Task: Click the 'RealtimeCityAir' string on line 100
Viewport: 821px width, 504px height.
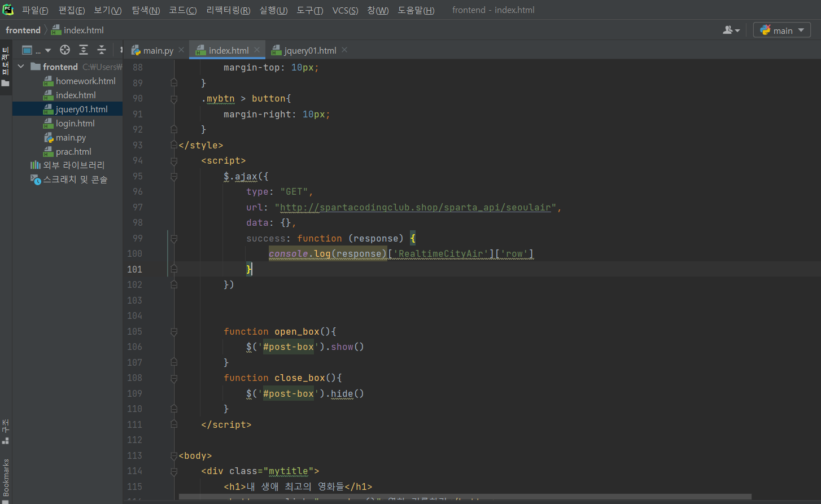Action: coord(441,253)
